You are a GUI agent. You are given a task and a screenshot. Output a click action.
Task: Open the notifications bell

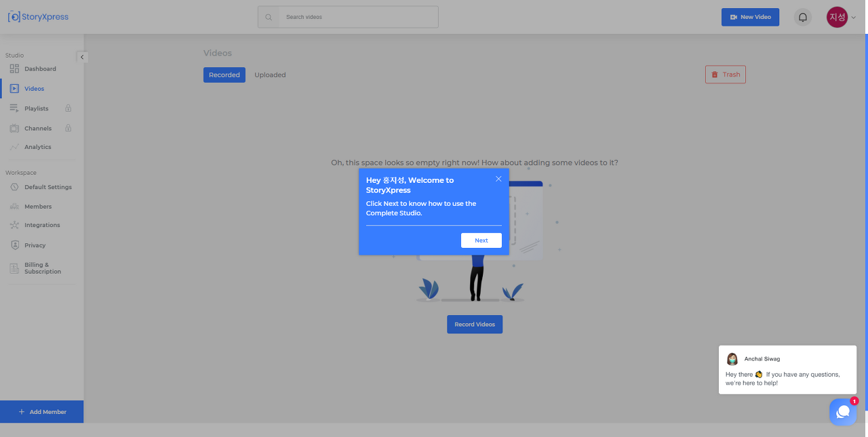pos(803,17)
